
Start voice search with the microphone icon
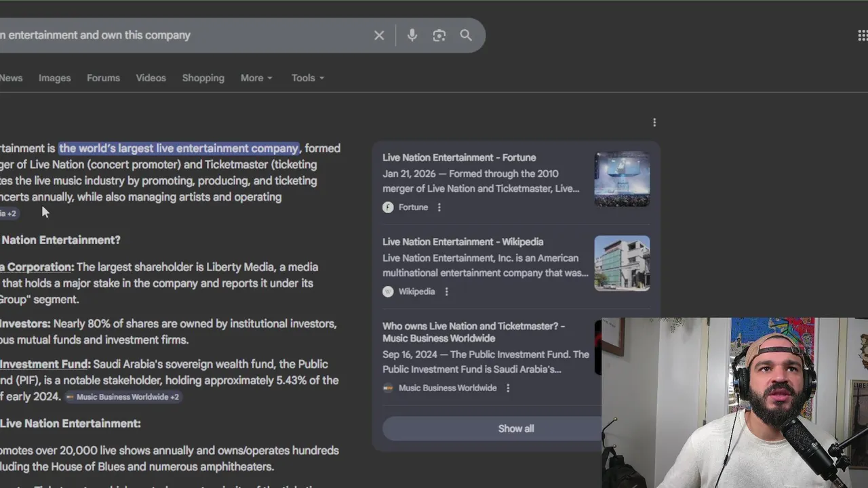coord(412,35)
